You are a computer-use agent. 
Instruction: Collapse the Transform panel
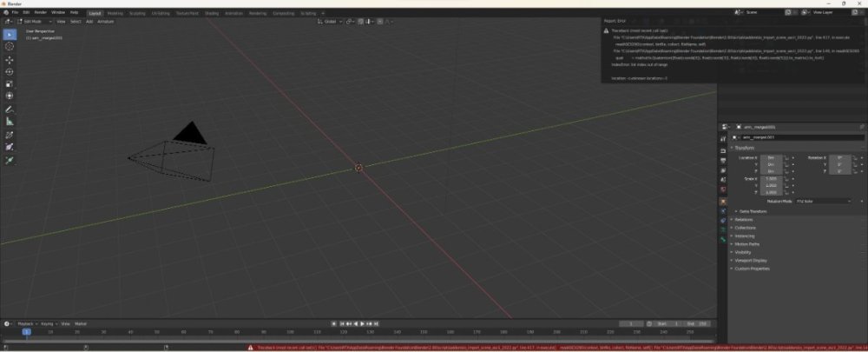(x=745, y=148)
